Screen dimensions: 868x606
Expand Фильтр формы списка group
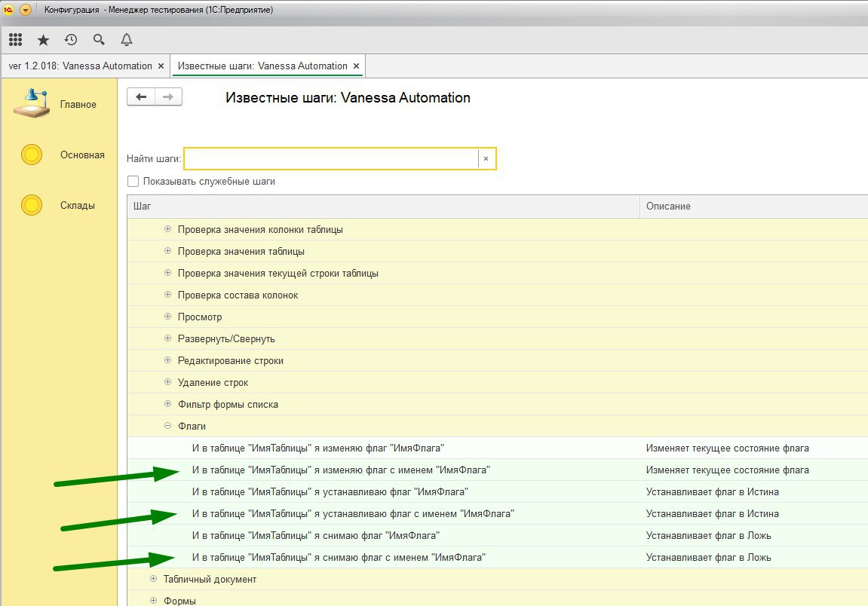[x=167, y=403]
